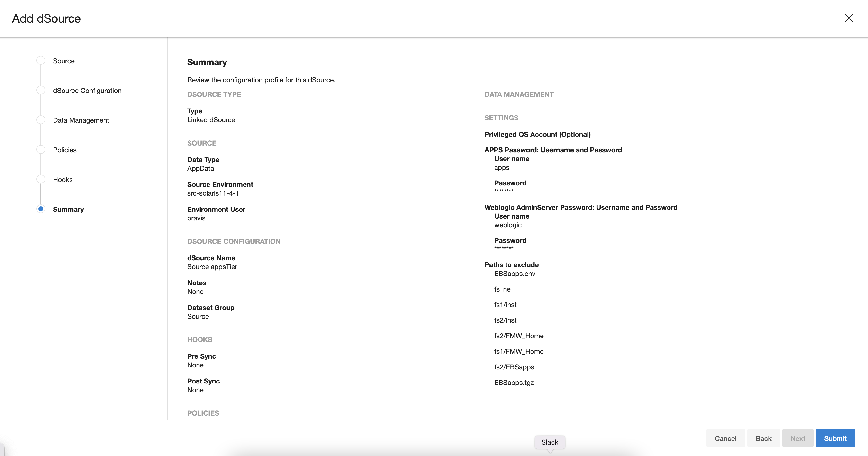Viewport: 868px width, 456px height.
Task: Submit the dSource configuration
Action: tap(835, 438)
